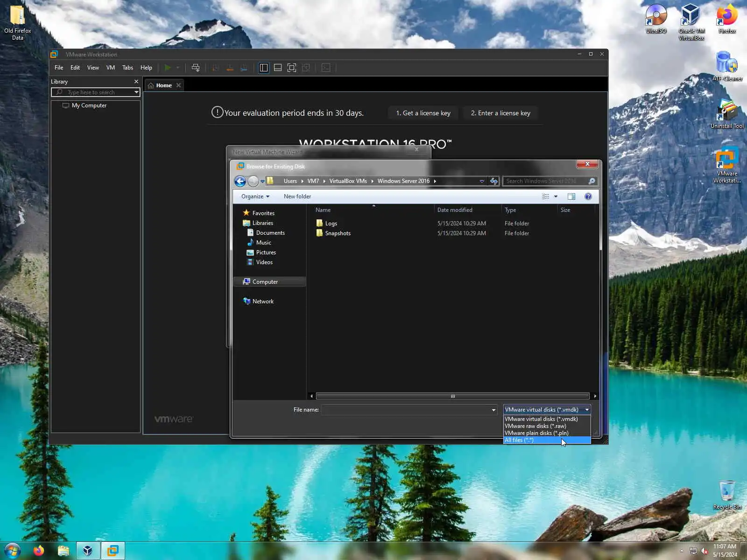Click the Send Ctrl+Alt+Del toolbar icon

point(196,68)
